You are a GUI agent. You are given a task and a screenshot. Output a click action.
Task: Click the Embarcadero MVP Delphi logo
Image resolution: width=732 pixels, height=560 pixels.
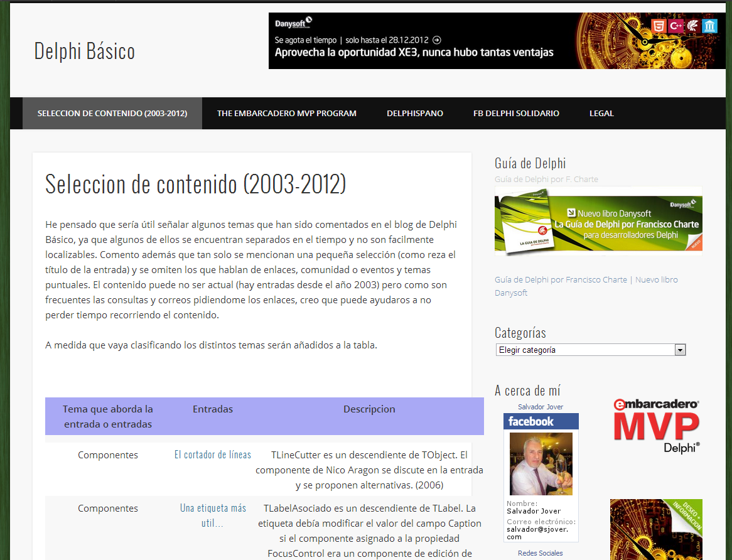(656, 425)
